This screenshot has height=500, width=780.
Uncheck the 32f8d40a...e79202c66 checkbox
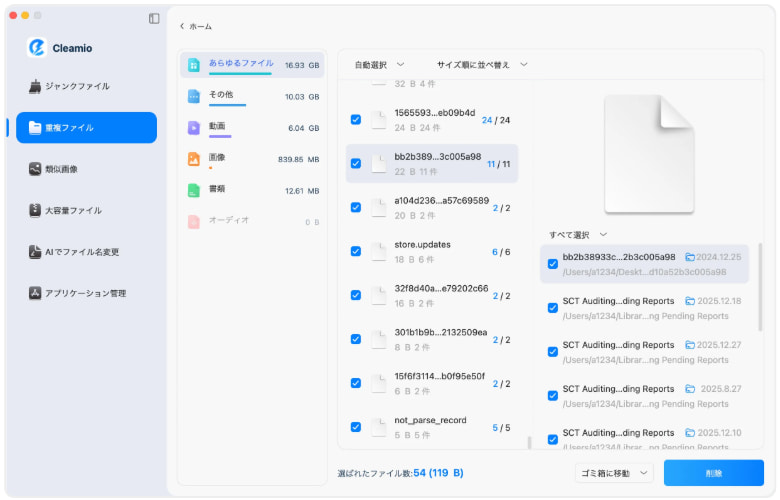coord(356,295)
